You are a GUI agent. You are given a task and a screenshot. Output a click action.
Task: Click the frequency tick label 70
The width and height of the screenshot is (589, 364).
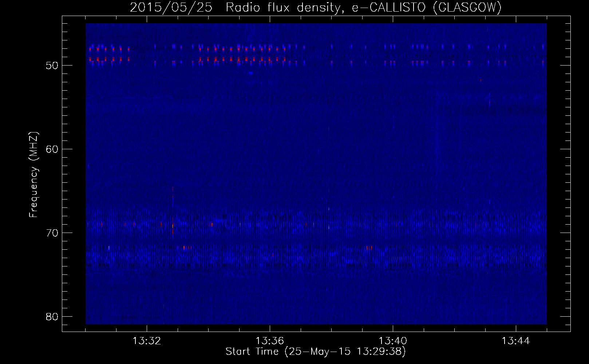point(52,233)
